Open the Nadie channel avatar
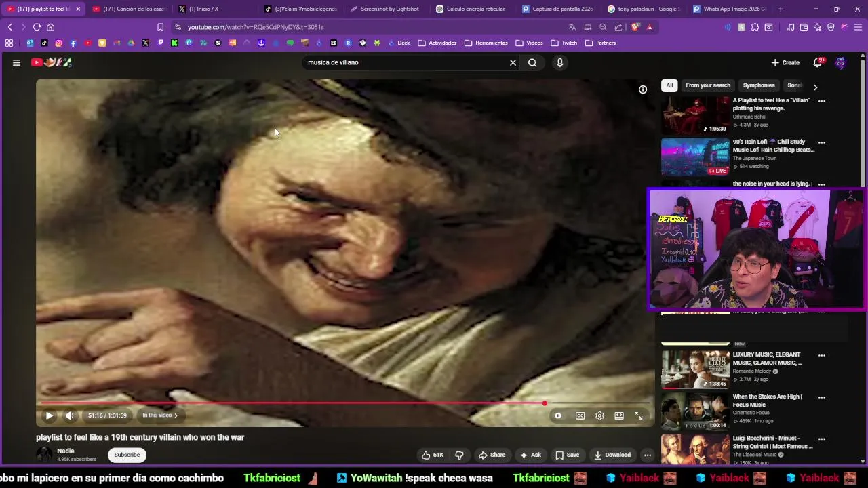The width and height of the screenshot is (868, 488). tap(44, 455)
